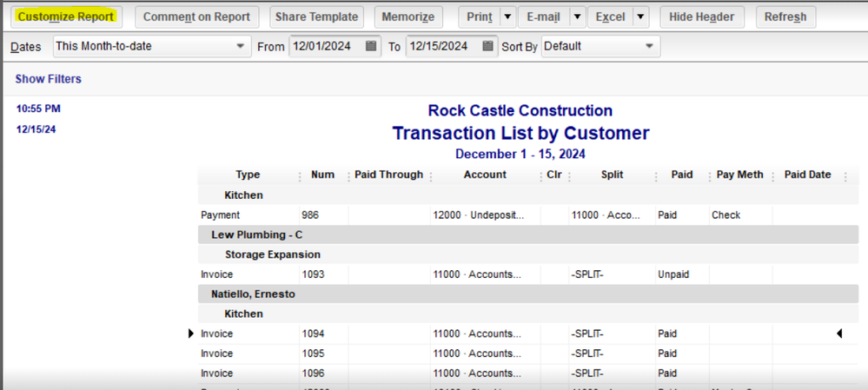This screenshot has width=868, height=390.
Task: Click the Paid status for invoice 1095
Action: [x=667, y=354]
